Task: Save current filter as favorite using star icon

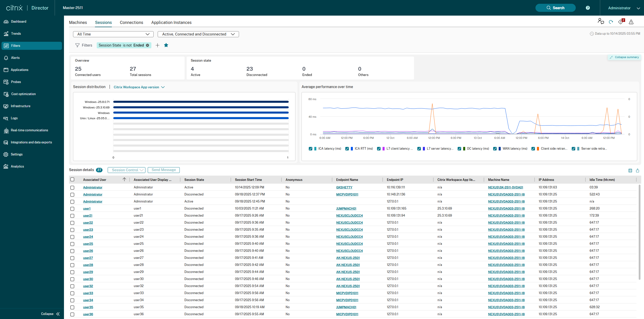Action: pyautogui.click(x=166, y=45)
